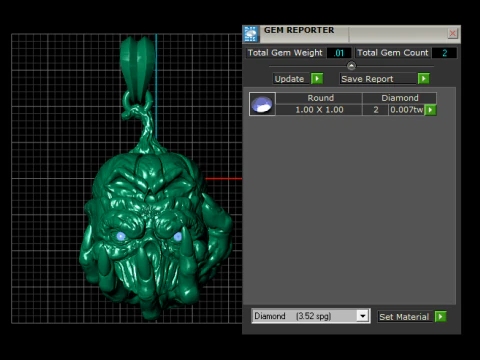Click the Diamond material header cell
This screenshot has height=360, width=480.
pos(400,98)
